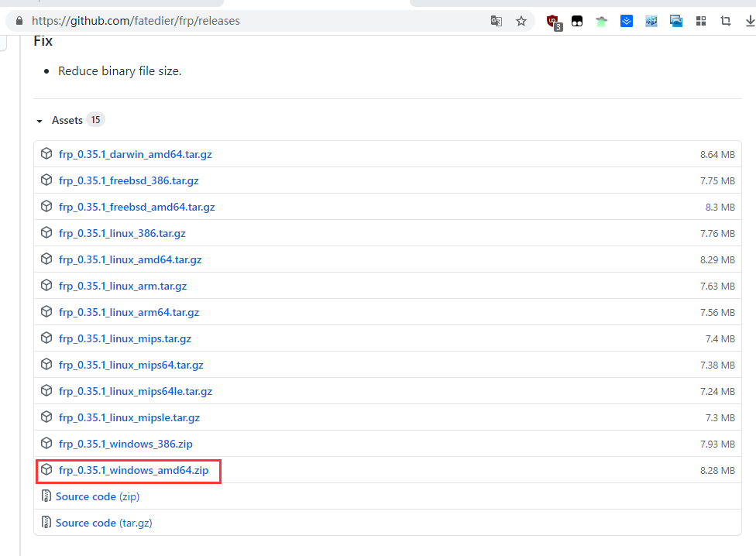
Task: Bookmark this page with the star icon
Action: [521, 21]
